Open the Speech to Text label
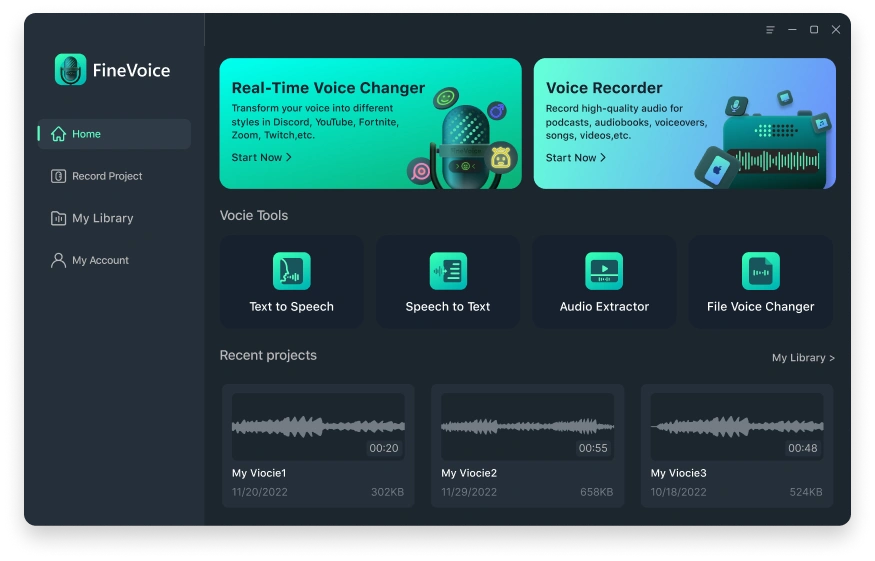Image resolution: width=875 pixels, height=561 pixels. click(448, 306)
